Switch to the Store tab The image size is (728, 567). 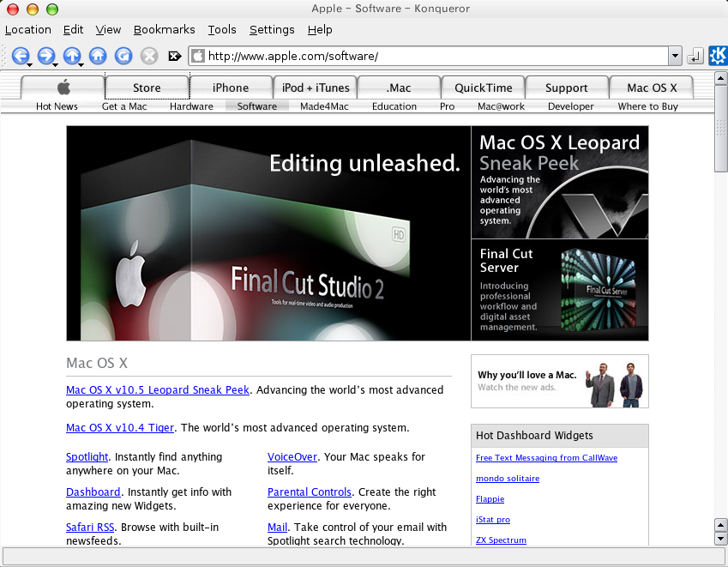[x=147, y=87]
